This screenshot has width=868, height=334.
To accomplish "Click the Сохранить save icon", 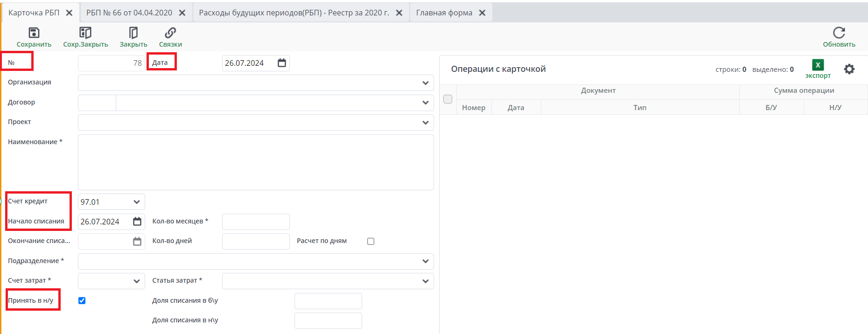I will pos(34,33).
